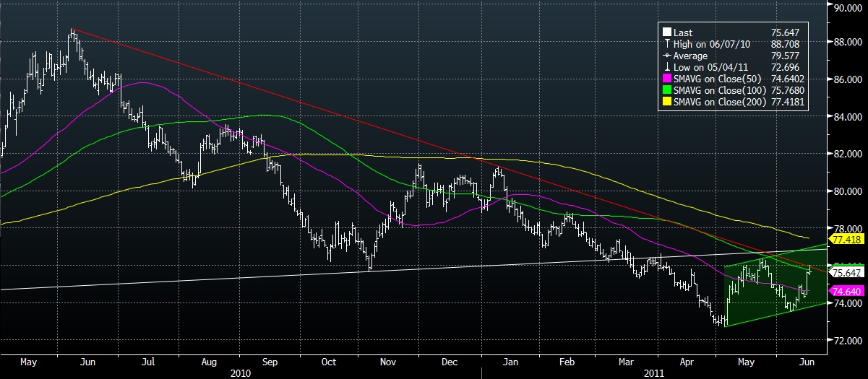
Task: Click the 90.000 label on price axis
Action: pyautogui.click(x=847, y=9)
